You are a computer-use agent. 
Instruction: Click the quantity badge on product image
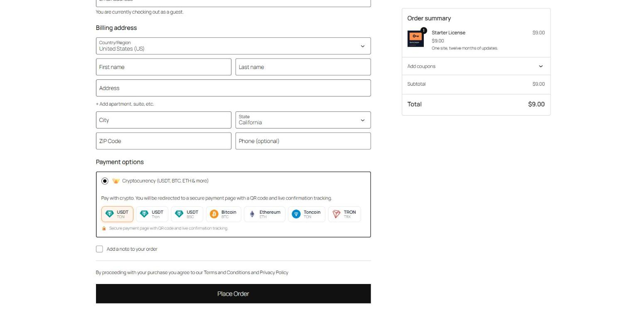[x=423, y=30]
